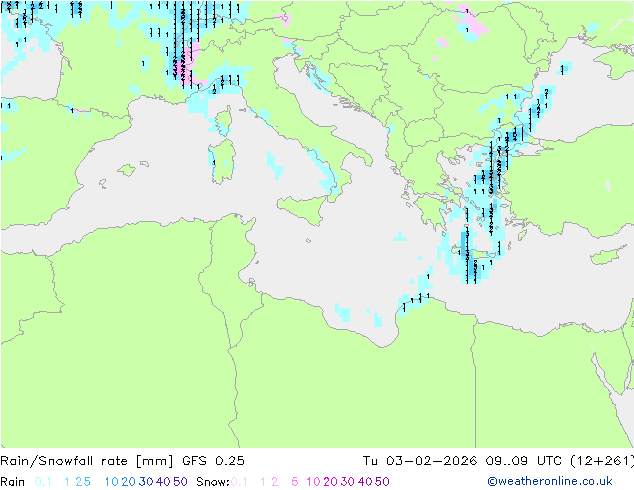Open the ©weatheronline.co.uk link
Image resolution: width=634 pixels, height=490 pixels.
tap(550, 481)
